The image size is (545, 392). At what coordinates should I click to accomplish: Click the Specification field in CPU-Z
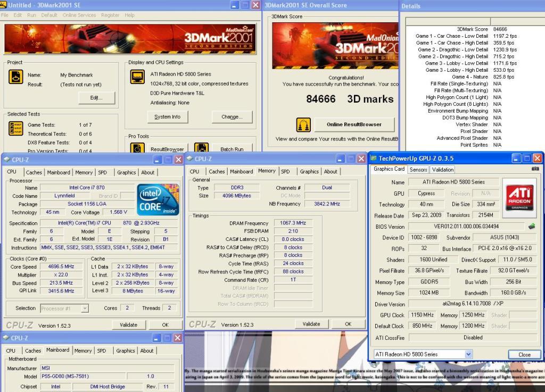coord(109,223)
